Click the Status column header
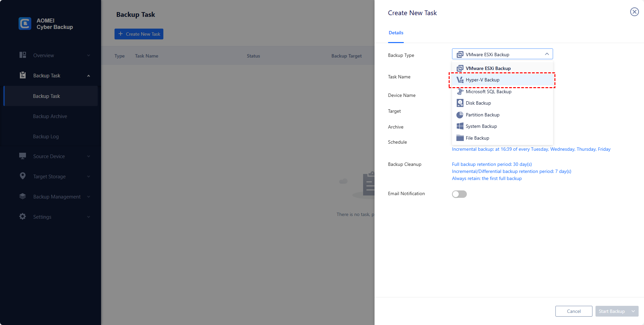644x325 pixels. [253, 56]
